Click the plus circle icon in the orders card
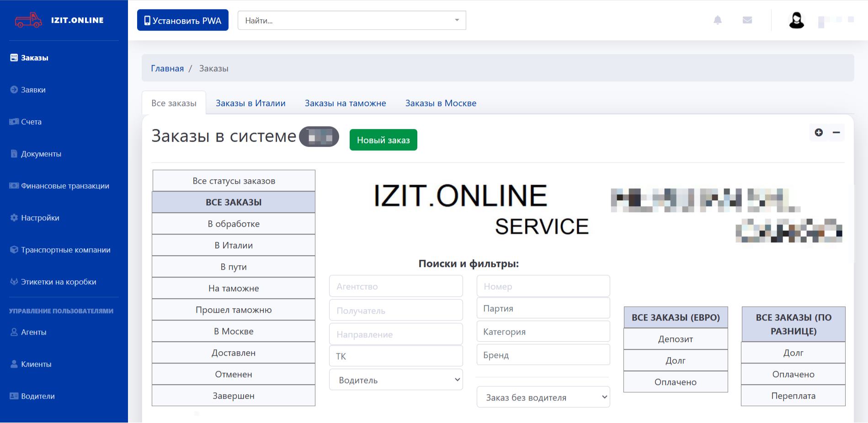This screenshot has width=868, height=423. pos(819,132)
